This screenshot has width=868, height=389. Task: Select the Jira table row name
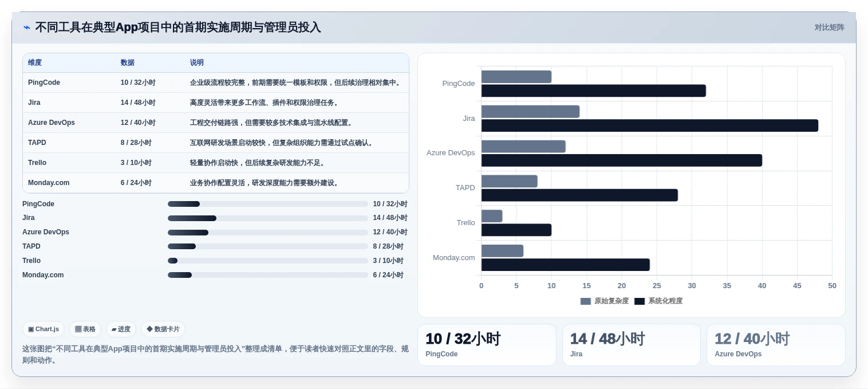pos(34,103)
